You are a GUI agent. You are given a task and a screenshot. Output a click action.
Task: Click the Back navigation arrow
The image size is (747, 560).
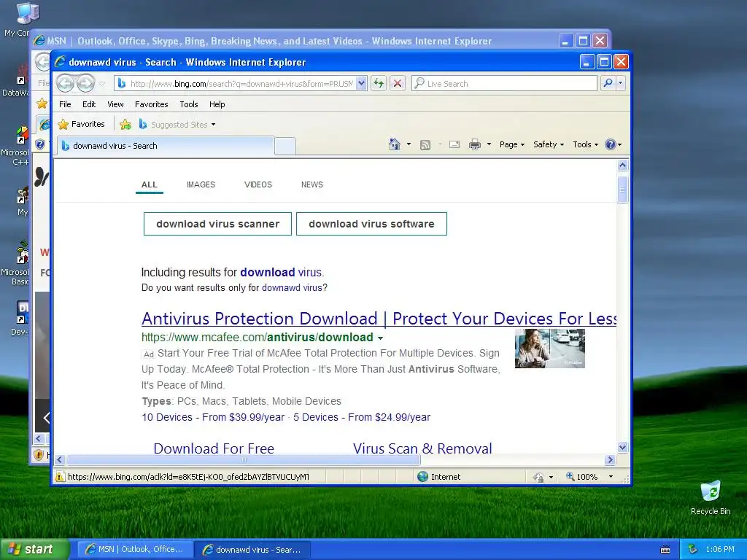pyautogui.click(x=65, y=83)
